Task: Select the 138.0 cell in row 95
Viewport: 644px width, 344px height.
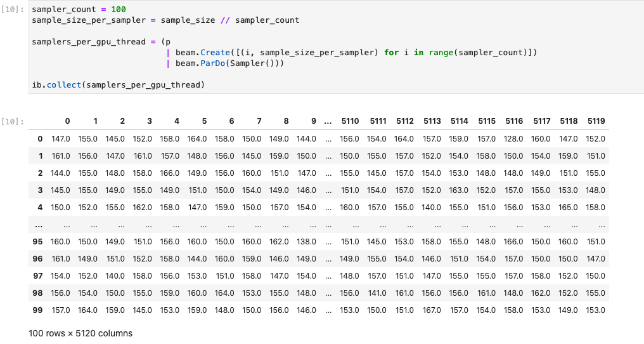Action: [x=306, y=241]
